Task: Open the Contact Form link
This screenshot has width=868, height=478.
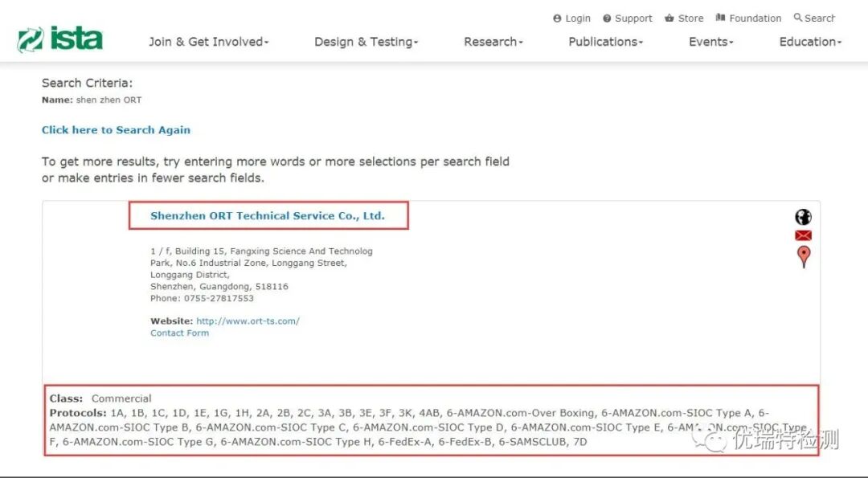Action: (180, 333)
